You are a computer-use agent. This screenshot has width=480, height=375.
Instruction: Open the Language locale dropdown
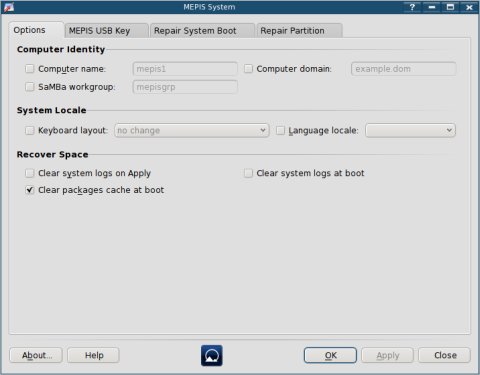pos(410,130)
